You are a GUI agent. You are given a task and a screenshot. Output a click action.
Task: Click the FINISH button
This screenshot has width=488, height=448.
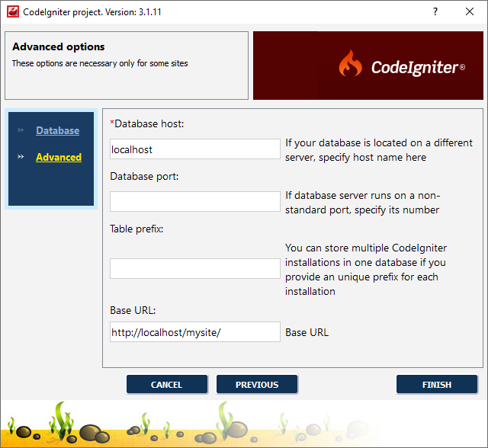click(437, 385)
